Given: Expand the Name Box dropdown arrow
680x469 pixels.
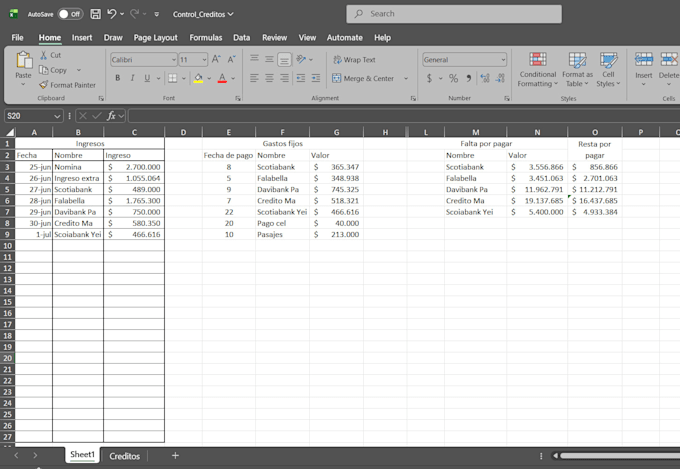Looking at the screenshot, I should [x=57, y=116].
